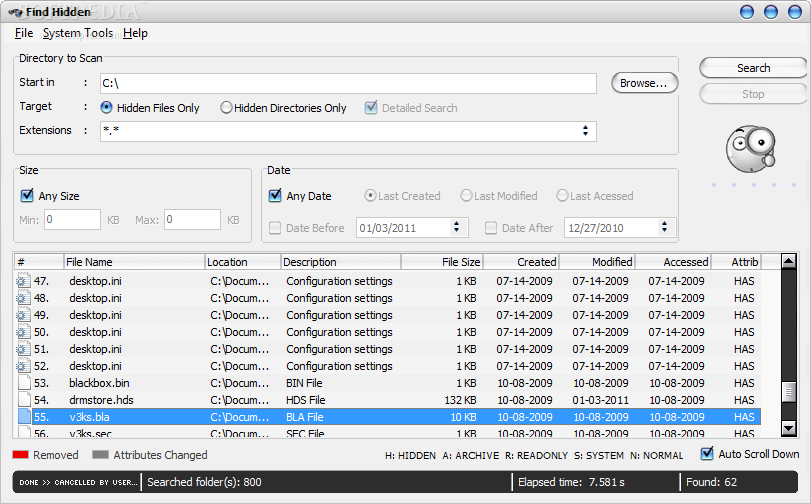Select Hidden Files Only radio button
The height and width of the screenshot is (504, 811).
106,108
